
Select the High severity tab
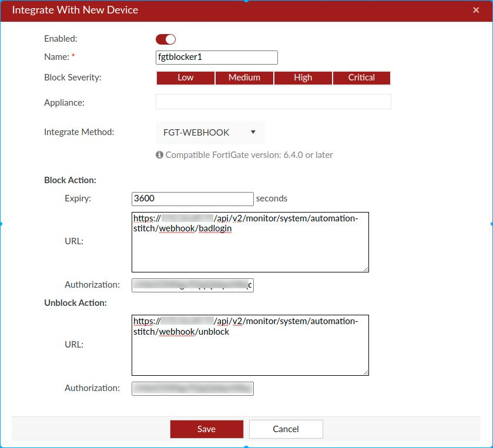tap(303, 77)
